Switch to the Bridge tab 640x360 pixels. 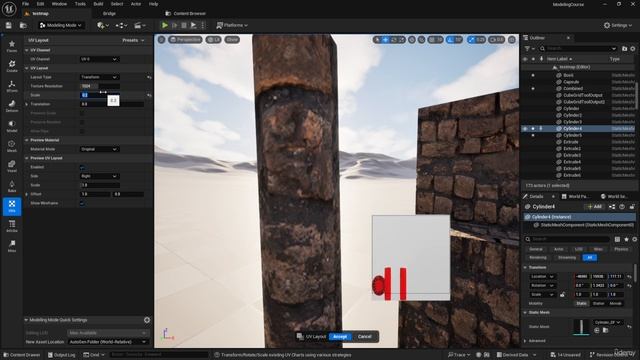click(109, 13)
